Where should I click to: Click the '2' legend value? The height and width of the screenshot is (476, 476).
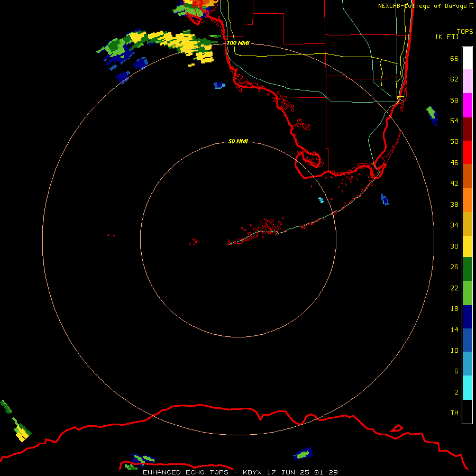pyautogui.click(x=456, y=392)
